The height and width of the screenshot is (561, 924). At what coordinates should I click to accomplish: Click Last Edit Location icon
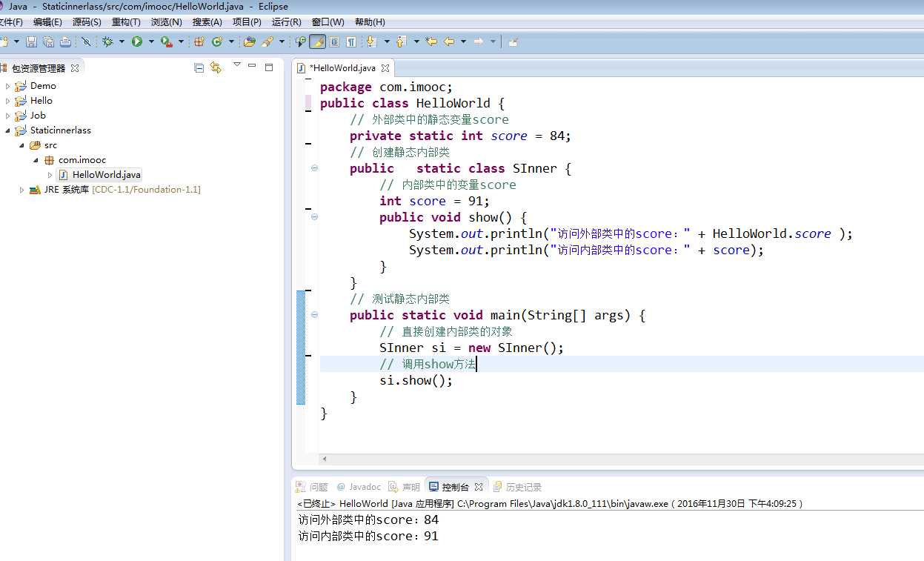click(x=431, y=42)
